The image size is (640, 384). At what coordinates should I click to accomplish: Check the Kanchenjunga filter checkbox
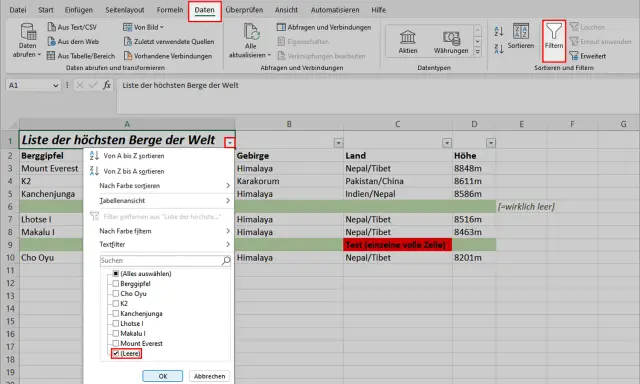tap(116, 313)
